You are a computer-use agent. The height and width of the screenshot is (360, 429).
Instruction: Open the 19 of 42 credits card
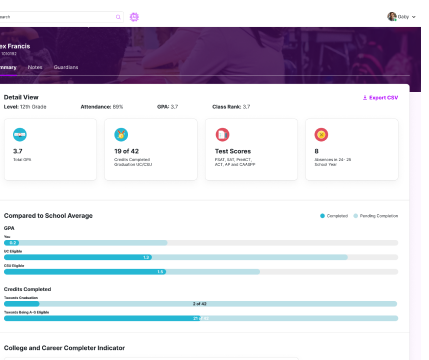(x=151, y=149)
